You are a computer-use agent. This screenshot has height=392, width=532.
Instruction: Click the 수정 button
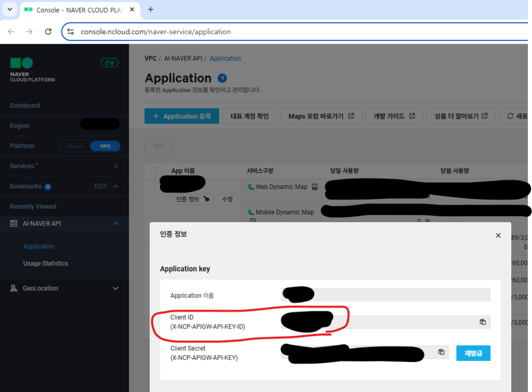tap(227, 199)
